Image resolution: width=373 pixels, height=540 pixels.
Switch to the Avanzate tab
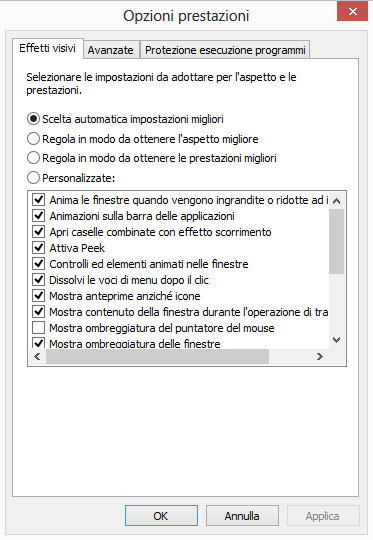pyautogui.click(x=111, y=50)
